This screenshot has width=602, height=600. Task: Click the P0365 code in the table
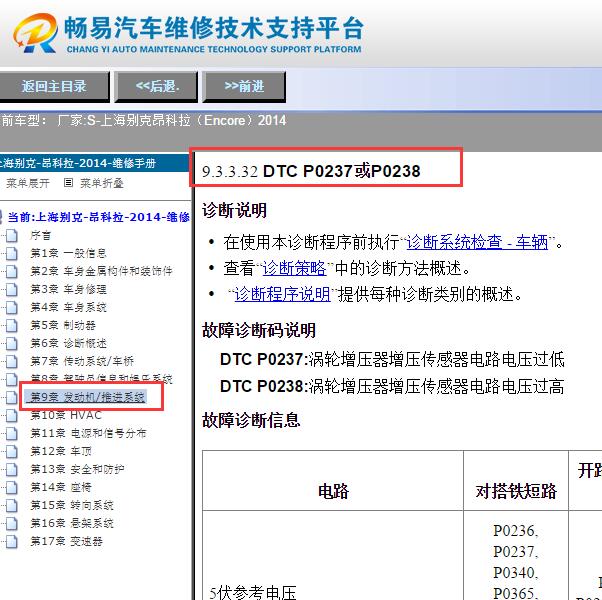(x=516, y=593)
